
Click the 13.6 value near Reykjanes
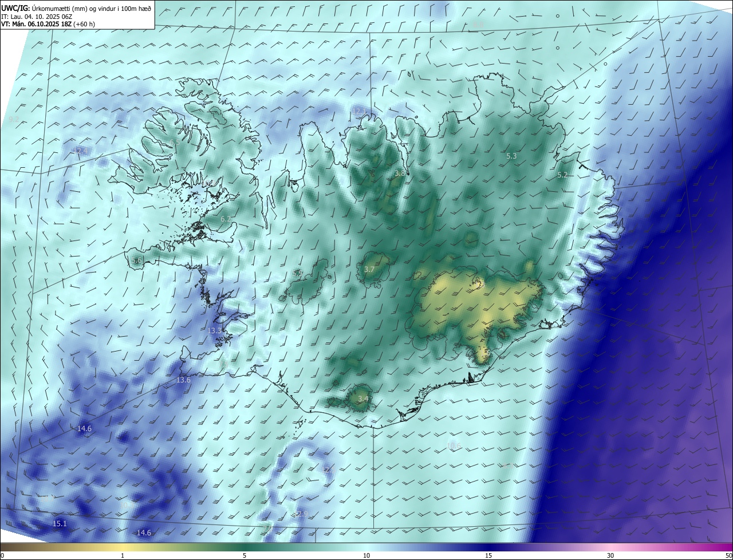coord(183,380)
